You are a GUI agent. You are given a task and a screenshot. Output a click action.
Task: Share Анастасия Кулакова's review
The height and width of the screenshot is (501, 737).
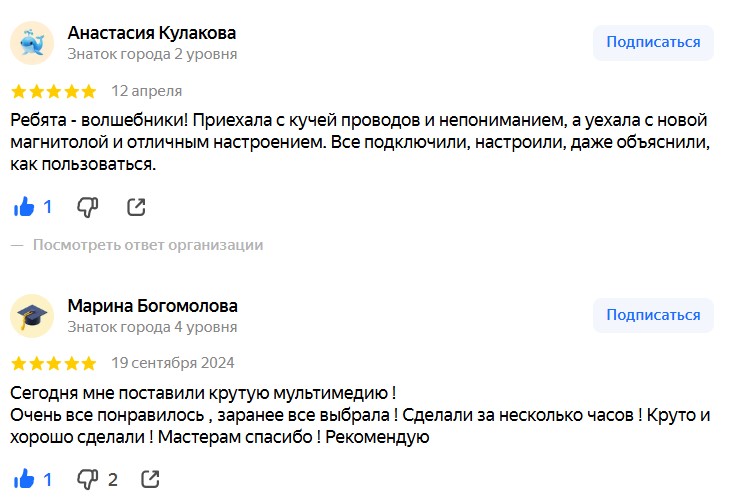click(136, 207)
